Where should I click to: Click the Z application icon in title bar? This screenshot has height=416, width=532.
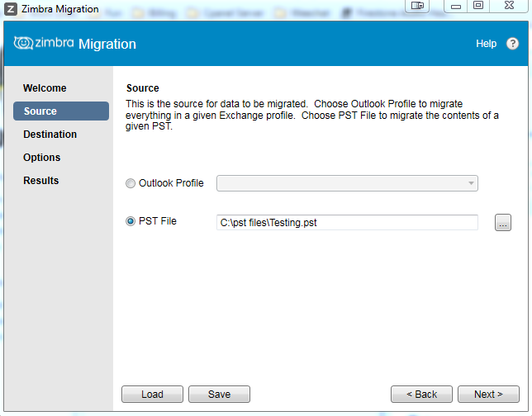pos(11,9)
